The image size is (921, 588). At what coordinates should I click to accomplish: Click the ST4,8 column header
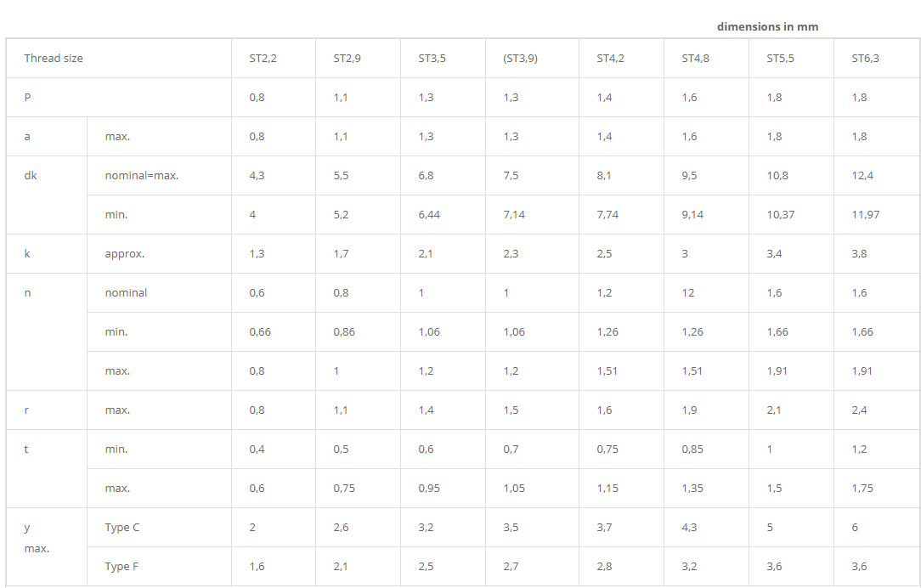(695, 59)
